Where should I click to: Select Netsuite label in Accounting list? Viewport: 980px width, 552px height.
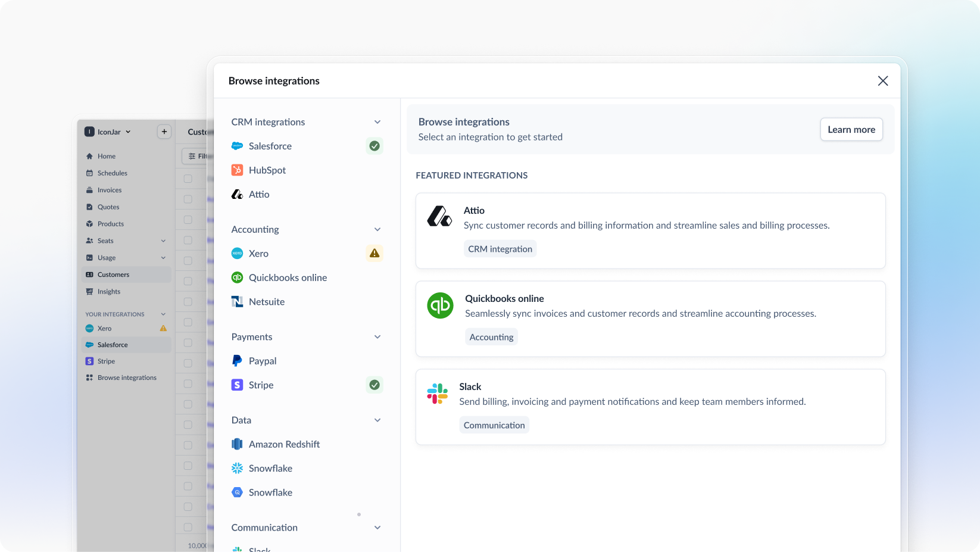(267, 302)
